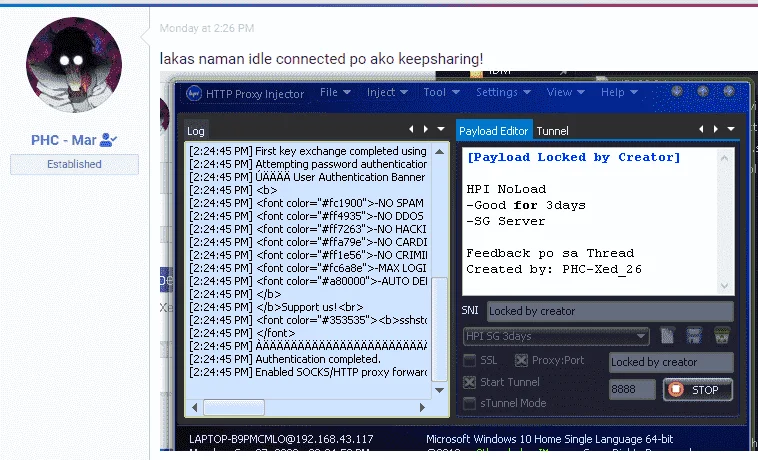Click the Payload pane tab scroll left arrow
The width and height of the screenshot is (758, 460).
pyautogui.click(x=701, y=129)
